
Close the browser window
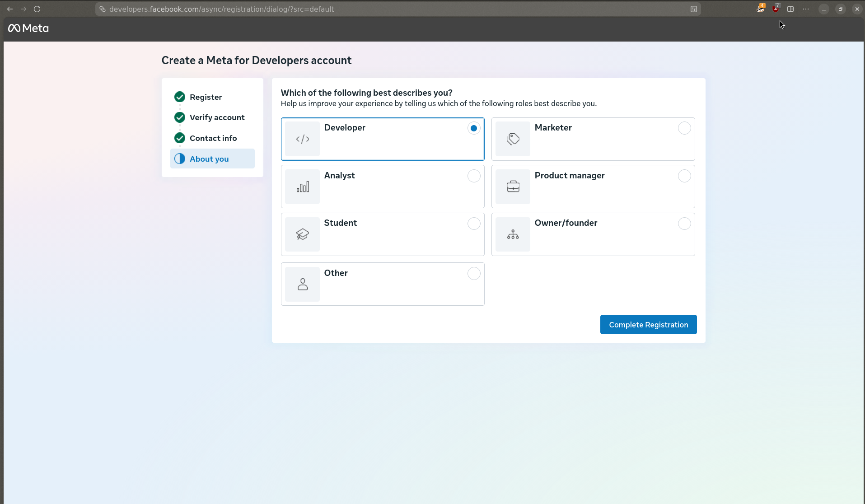(x=857, y=9)
